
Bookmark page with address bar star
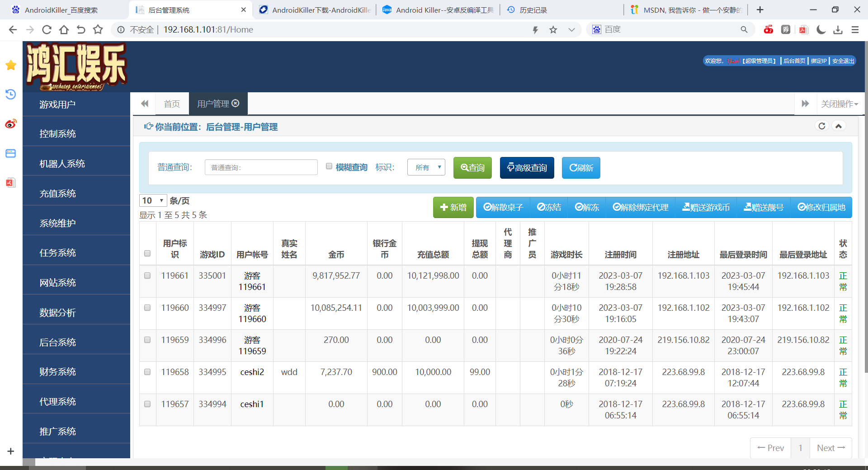[x=553, y=30]
